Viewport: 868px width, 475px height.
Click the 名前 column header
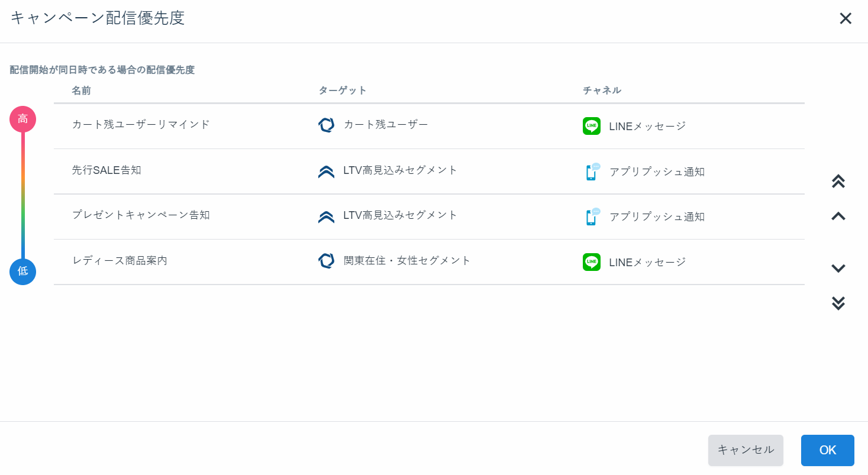pos(82,91)
